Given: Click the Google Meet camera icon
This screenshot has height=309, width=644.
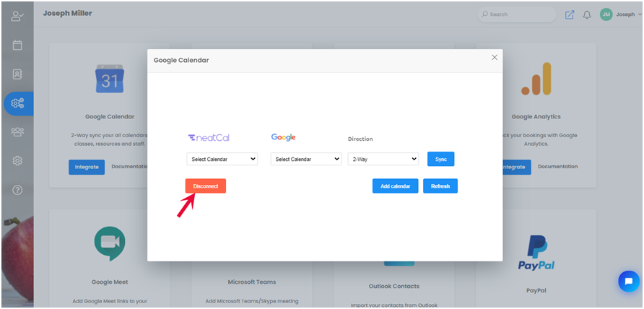Looking at the screenshot, I should 110,244.
